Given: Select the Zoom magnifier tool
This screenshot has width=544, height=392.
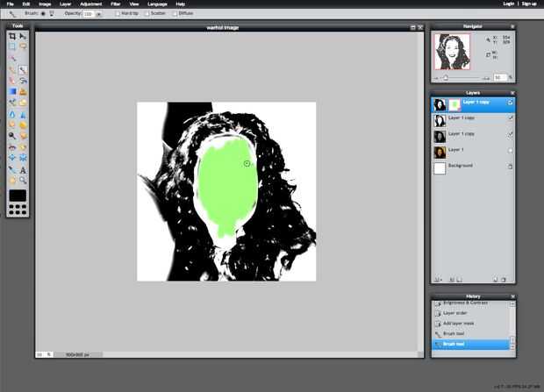Looking at the screenshot, I should point(23,181).
